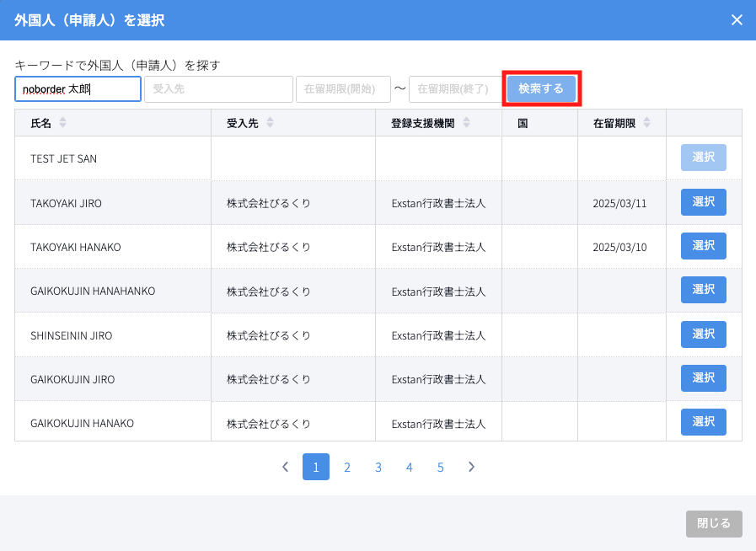This screenshot has width=756, height=551.
Task: Switch to page 3 of results
Action: [x=378, y=467]
